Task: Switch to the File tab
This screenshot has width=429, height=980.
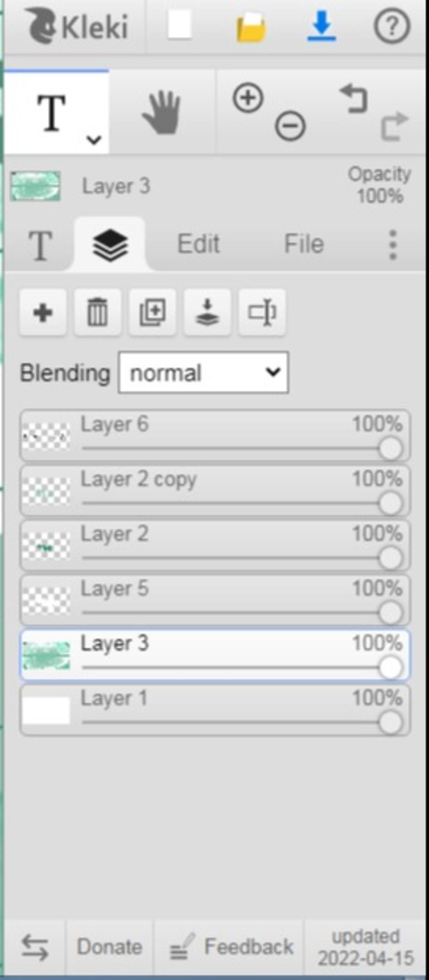Action: [304, 244]
